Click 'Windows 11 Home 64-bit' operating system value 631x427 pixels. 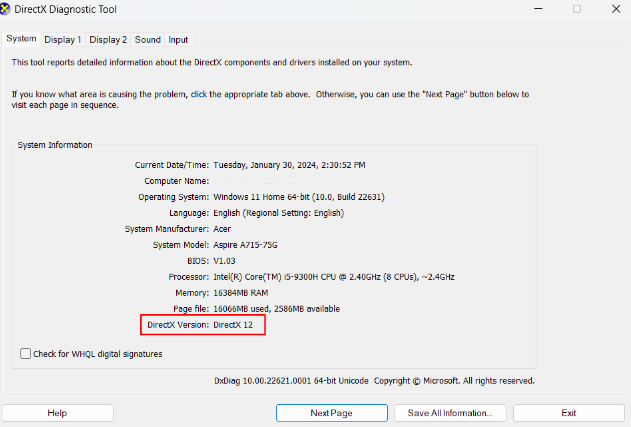299,197
